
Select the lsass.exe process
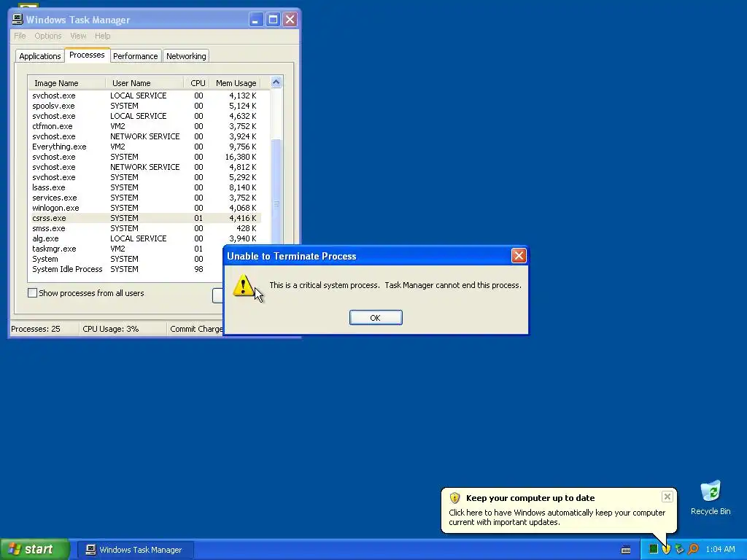pyautogui.click(x=144, y=187)
